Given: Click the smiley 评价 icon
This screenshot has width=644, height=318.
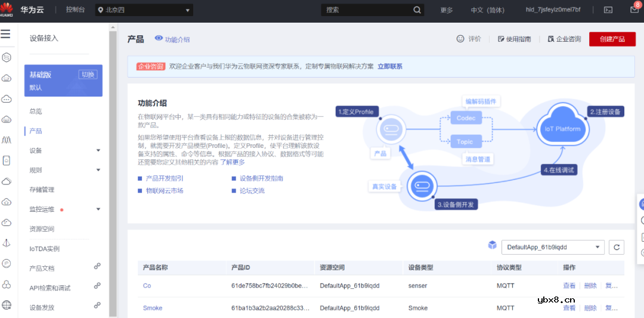Looking at the screenshot, I should pos(460,39).
